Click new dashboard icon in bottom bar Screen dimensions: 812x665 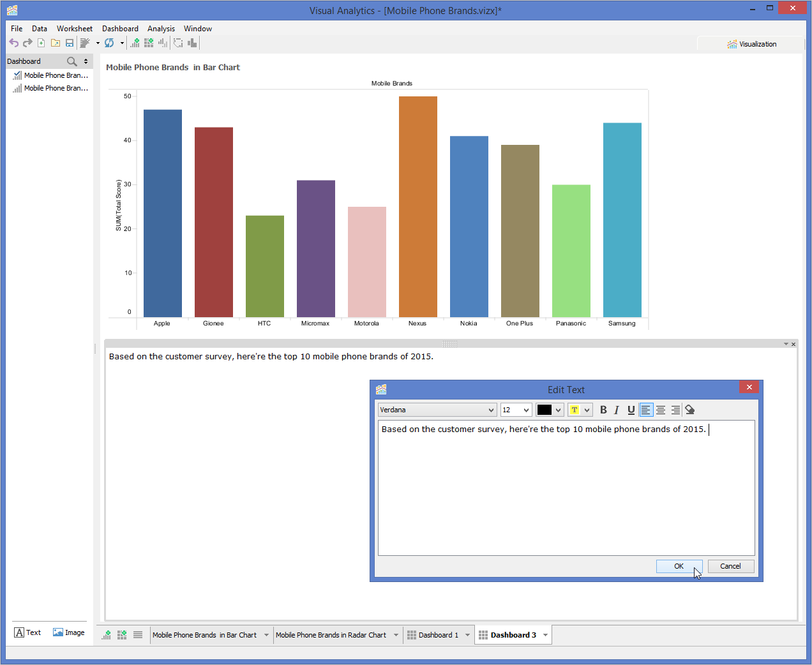[122, 635]
